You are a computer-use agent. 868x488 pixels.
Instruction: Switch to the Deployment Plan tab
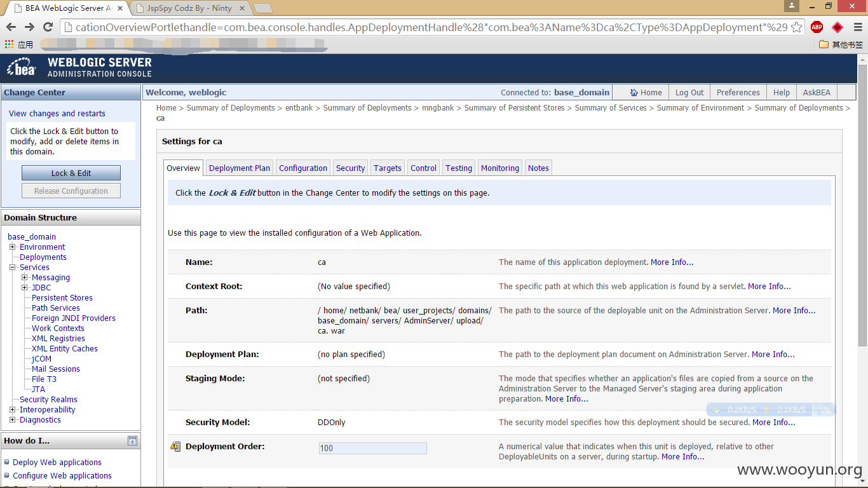click(240, 168)
